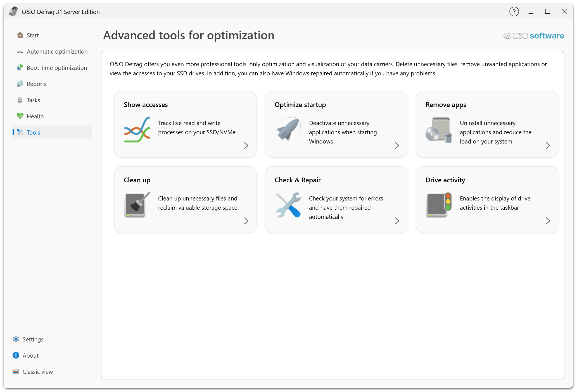The width and height of the screenshot is (577, 392).
Task: Expand Drive activity card chevron
Action: click(548, 221)
